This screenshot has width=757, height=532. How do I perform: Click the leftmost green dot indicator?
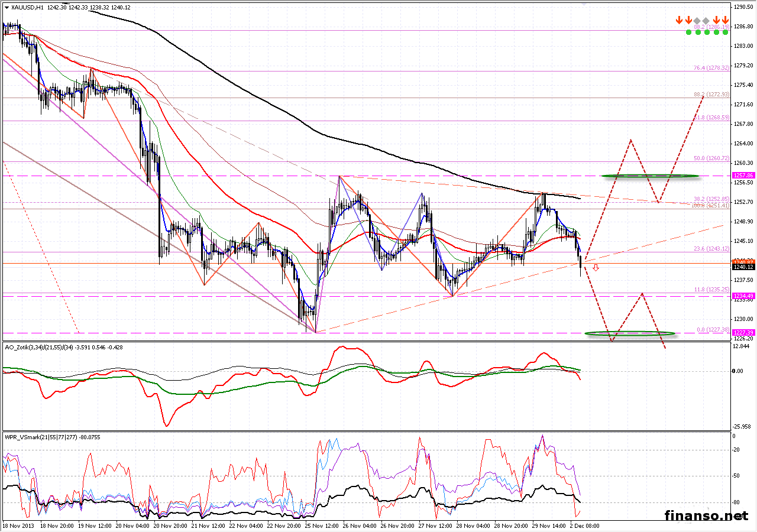(x=688, y=32)
